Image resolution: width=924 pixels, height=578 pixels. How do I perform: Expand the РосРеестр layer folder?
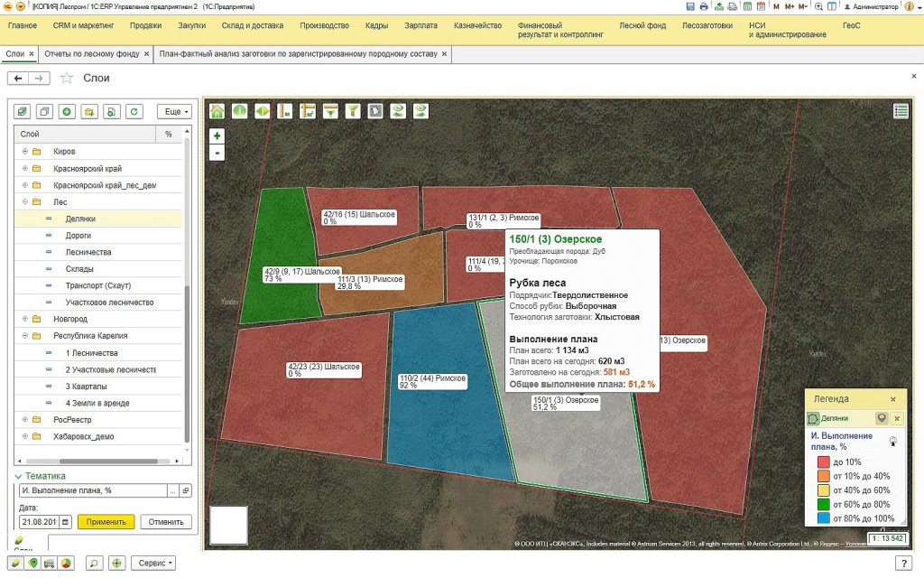click(24, 419)
